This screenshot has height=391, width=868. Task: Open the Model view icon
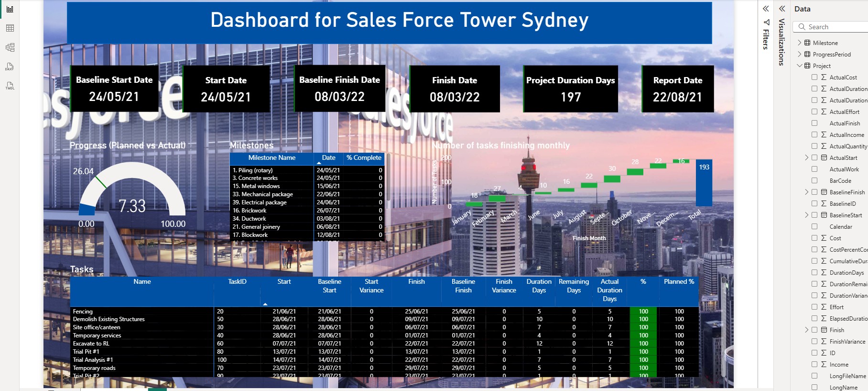10,47
